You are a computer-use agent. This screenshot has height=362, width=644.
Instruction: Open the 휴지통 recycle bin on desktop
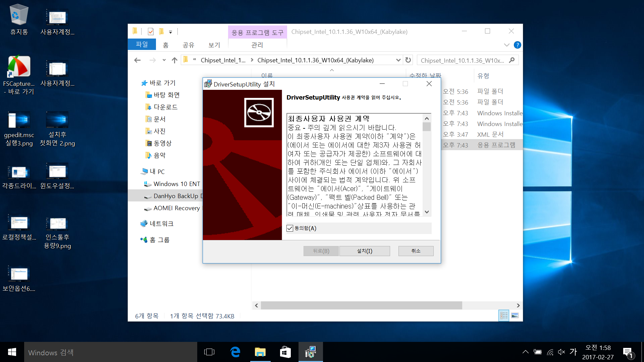point(19,20)
